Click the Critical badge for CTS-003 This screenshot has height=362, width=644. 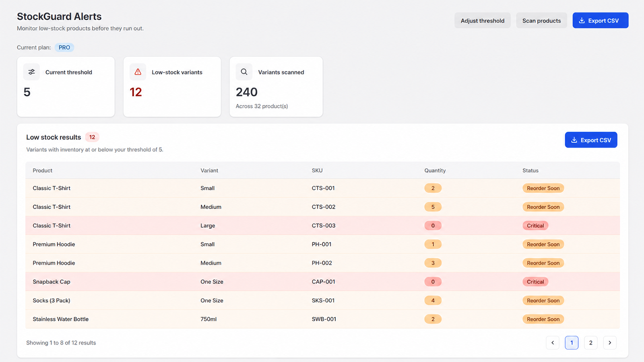tap(535, 226)
